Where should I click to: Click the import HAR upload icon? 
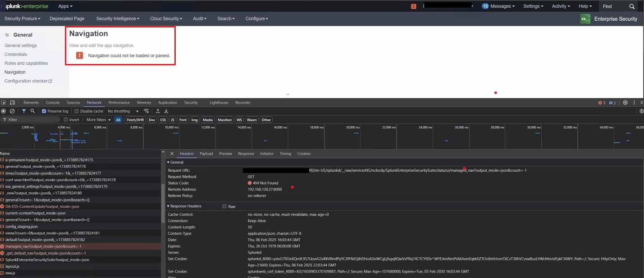(158, 111)
